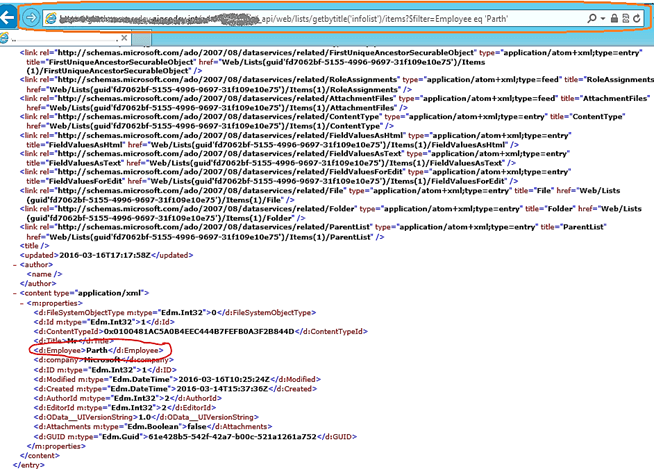Click the FieldValuesForEdit link rel line
Image resolution: width=654 pixels, height=469 pixels.
coord(296,172)
